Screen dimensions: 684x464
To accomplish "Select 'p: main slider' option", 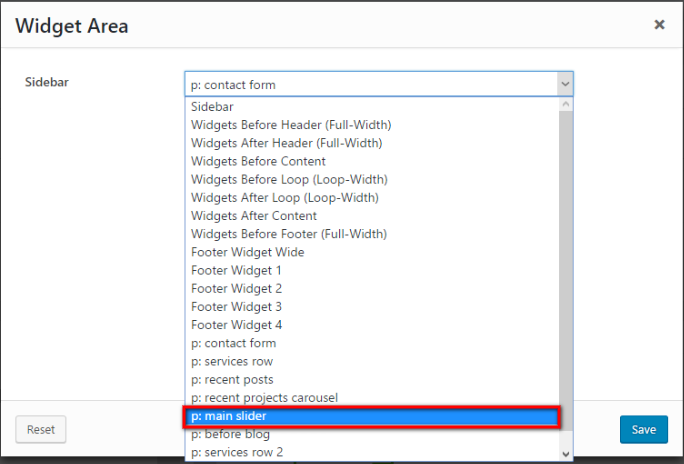I will [371, 416].
